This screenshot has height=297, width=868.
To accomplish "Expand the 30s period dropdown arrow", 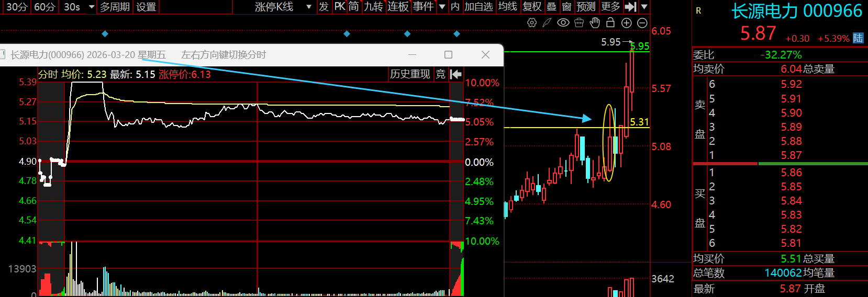I will (x=92, y=7).
